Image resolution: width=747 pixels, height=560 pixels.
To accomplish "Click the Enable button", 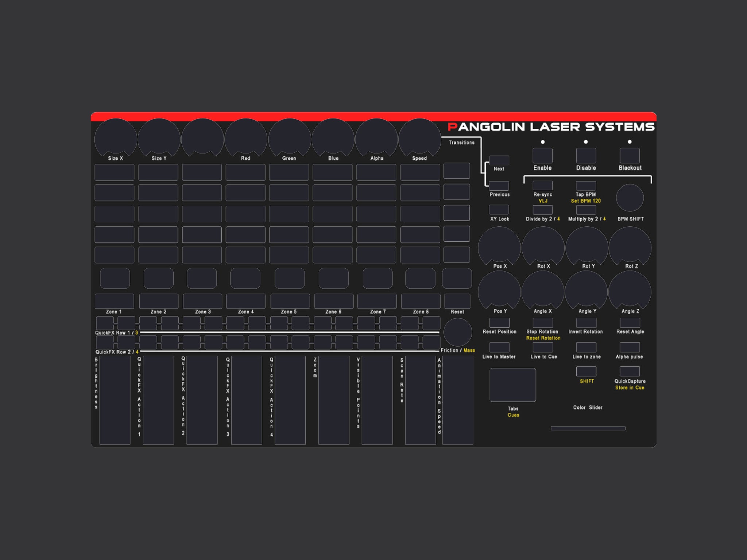I will pyautogui.click(x=542, y=156).
